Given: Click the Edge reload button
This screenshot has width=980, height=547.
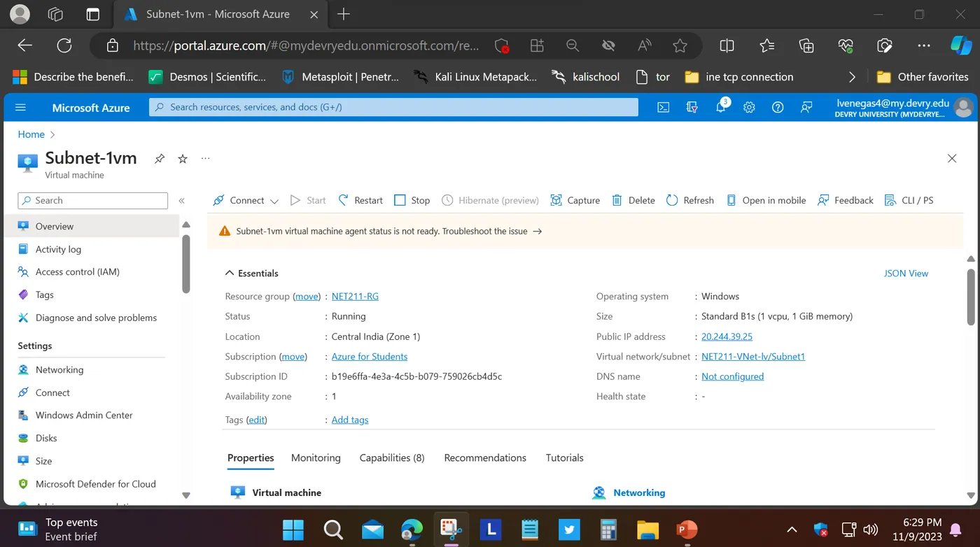Looking at the screenshot, I should click(64, 45).
